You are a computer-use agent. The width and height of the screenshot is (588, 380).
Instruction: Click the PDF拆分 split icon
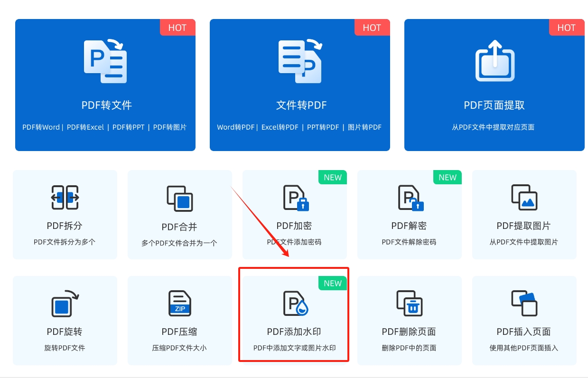[x=65, y=198]
